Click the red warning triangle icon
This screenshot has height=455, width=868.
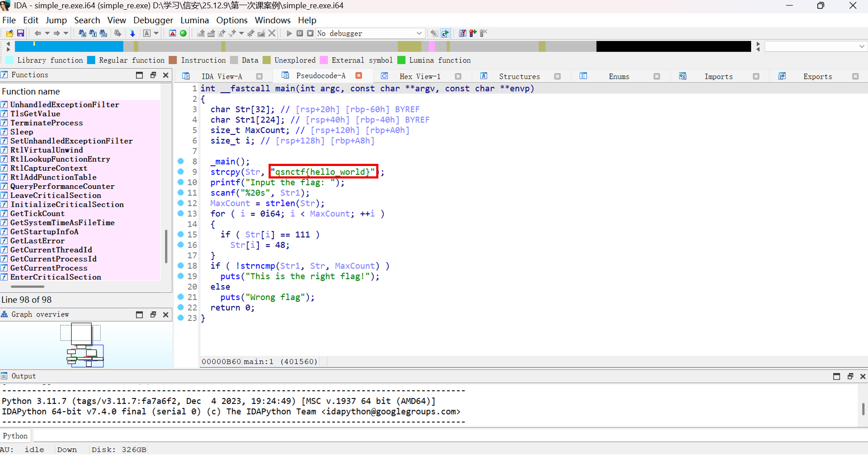[172, 33]
